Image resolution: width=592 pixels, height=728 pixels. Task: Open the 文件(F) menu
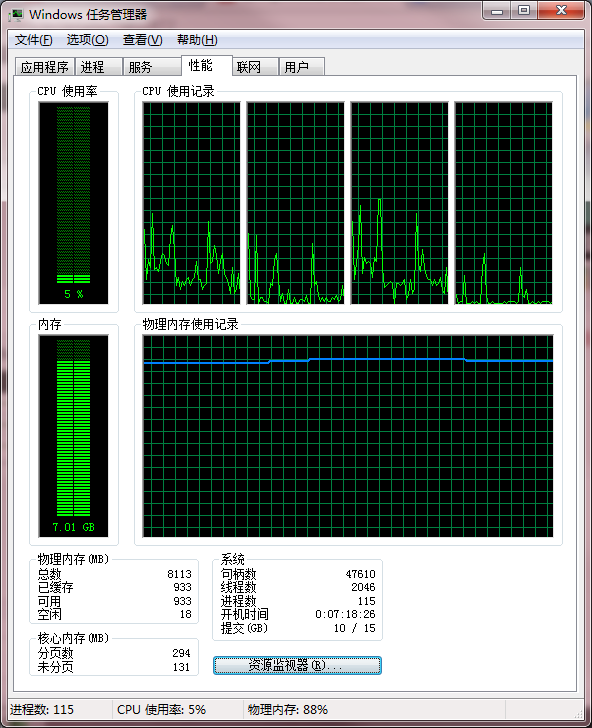pyautogui.click(x=33, y=40)
